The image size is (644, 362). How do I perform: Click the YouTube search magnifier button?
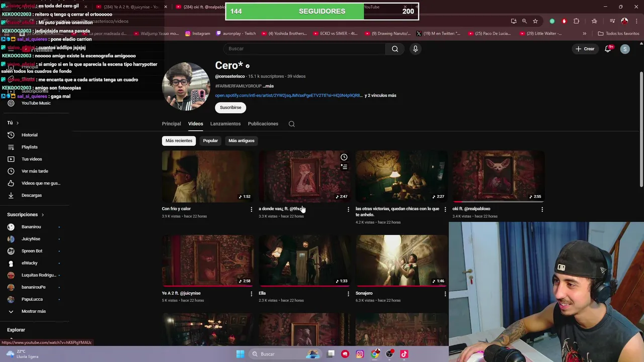tap(395, 49)
